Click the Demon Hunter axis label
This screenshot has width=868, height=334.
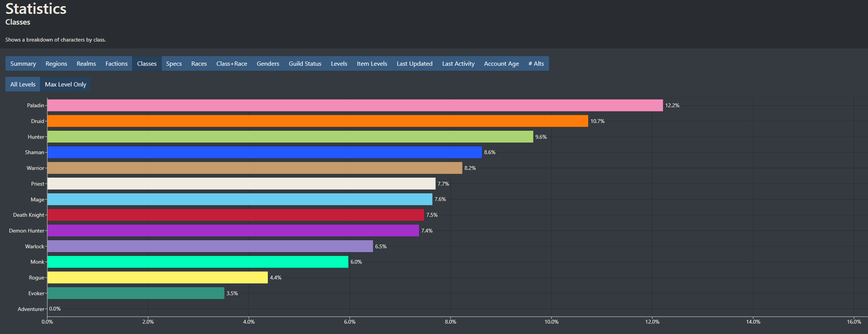tap(27, 231)
